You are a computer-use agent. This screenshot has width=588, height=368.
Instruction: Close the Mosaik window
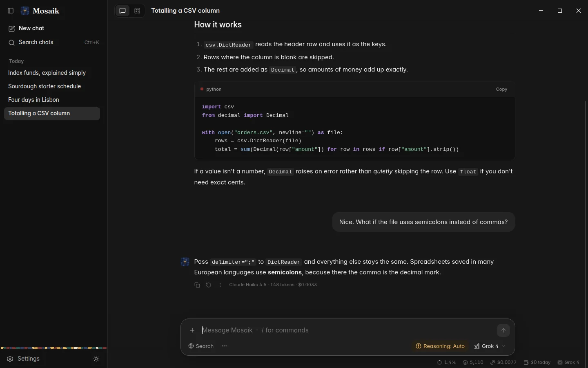point(579,11)
